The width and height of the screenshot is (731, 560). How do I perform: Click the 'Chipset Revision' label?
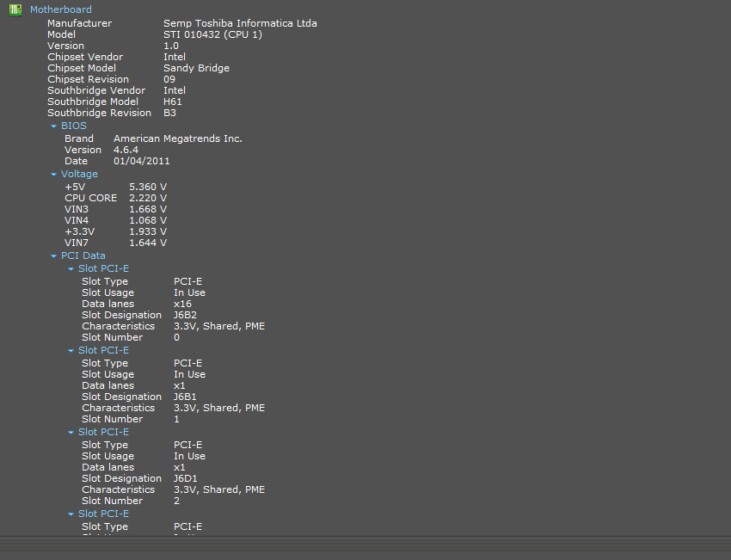tap(88, 79)
